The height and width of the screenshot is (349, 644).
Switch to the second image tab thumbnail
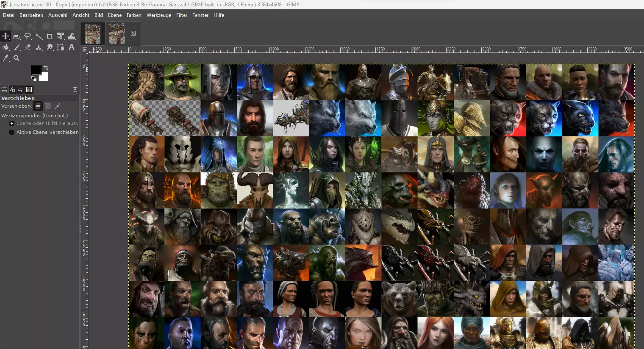[x=117, y=33]
